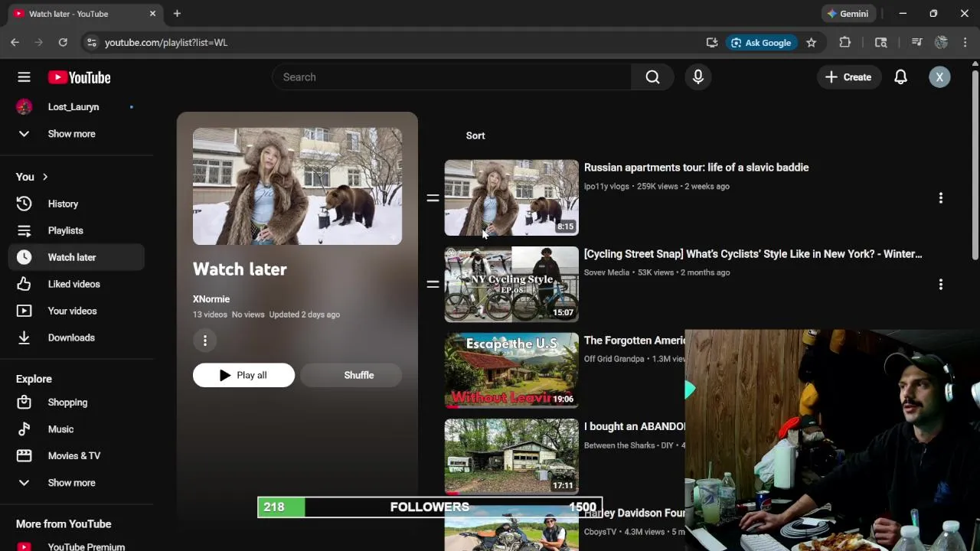Expand Show more under Explore

click(x=77, y=483)
